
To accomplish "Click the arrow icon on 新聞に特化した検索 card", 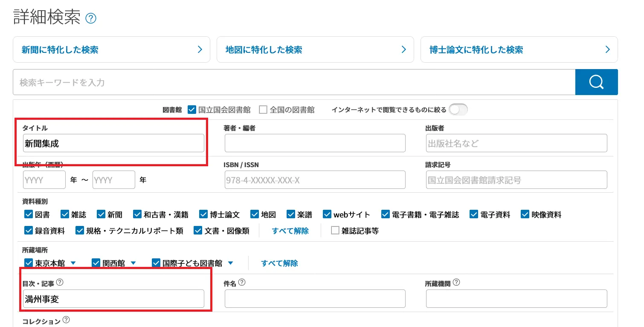I will pos(200,49).
